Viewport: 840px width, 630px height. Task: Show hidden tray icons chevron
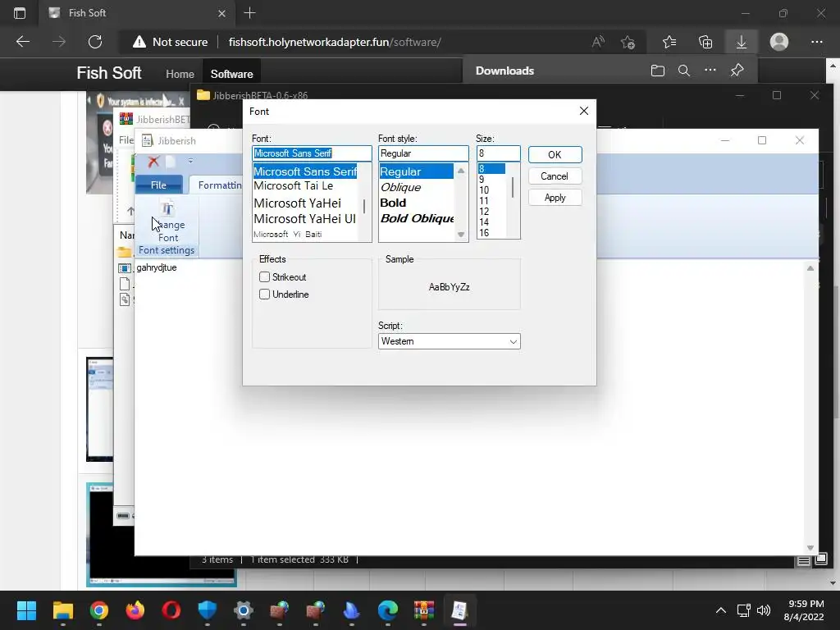[x=721, y=610]
